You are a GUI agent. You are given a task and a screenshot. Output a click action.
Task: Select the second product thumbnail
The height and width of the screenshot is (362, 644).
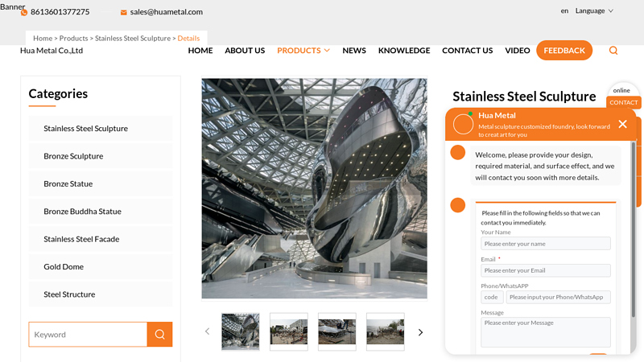289,331
